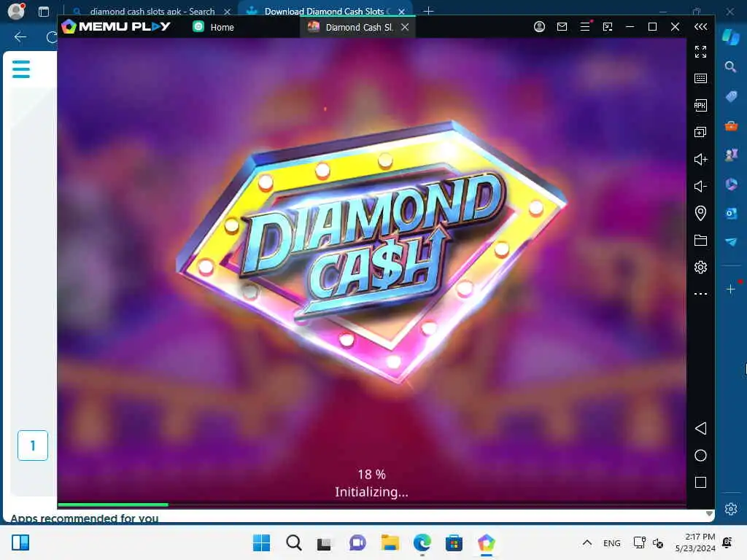Toggle MEmu fullscreen mode icon
This screenshot has width=747, height=560.
(700, 52)
